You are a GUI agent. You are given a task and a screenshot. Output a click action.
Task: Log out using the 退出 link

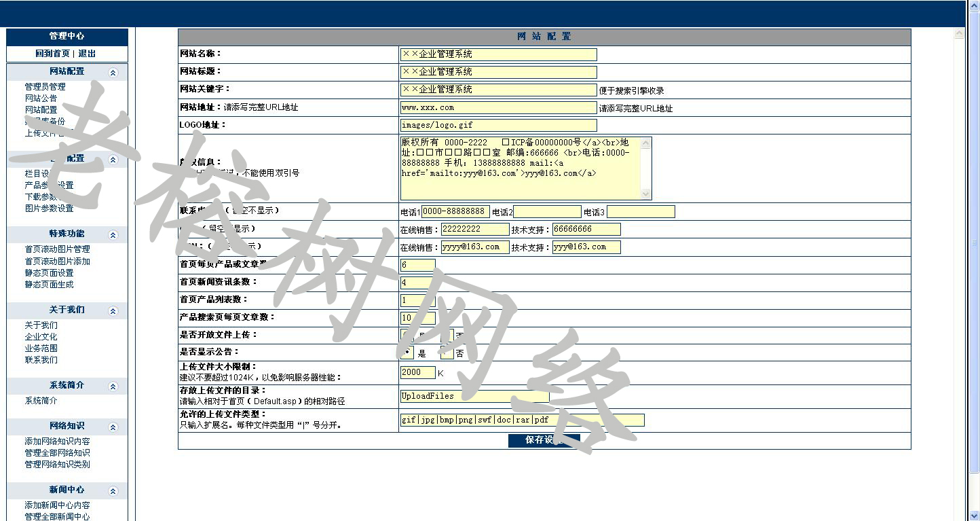point(87,54)
